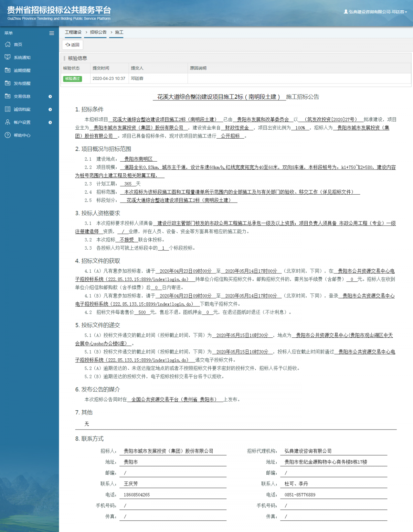Click the platform title logo in header

[x=59, y=13]
